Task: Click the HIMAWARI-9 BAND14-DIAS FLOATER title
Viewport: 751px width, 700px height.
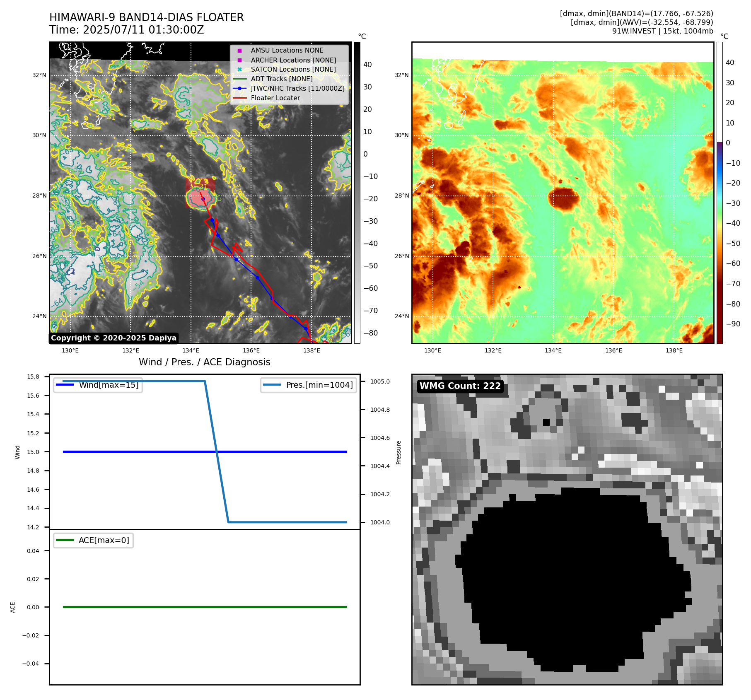Action: (147, 17)
